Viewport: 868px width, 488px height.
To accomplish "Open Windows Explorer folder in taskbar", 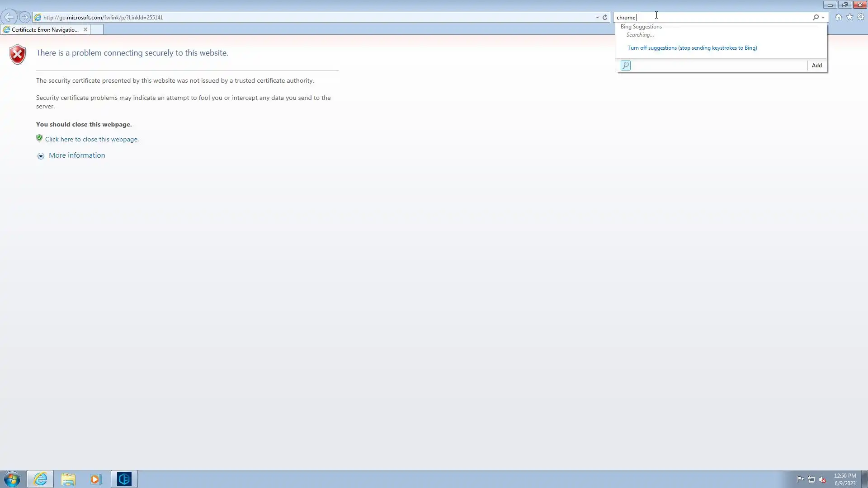I will coord(68,479).
